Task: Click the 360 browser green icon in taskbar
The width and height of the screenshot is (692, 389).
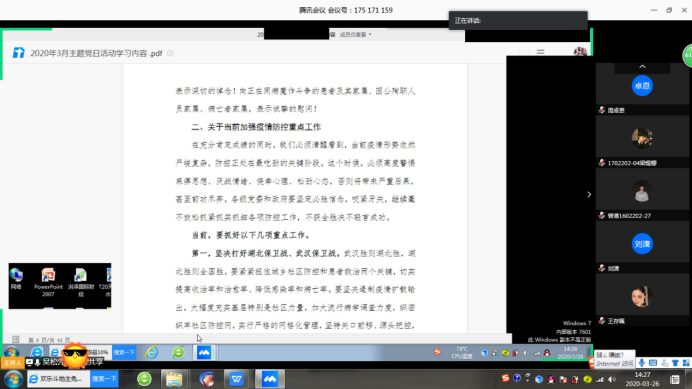Action: 144,379
